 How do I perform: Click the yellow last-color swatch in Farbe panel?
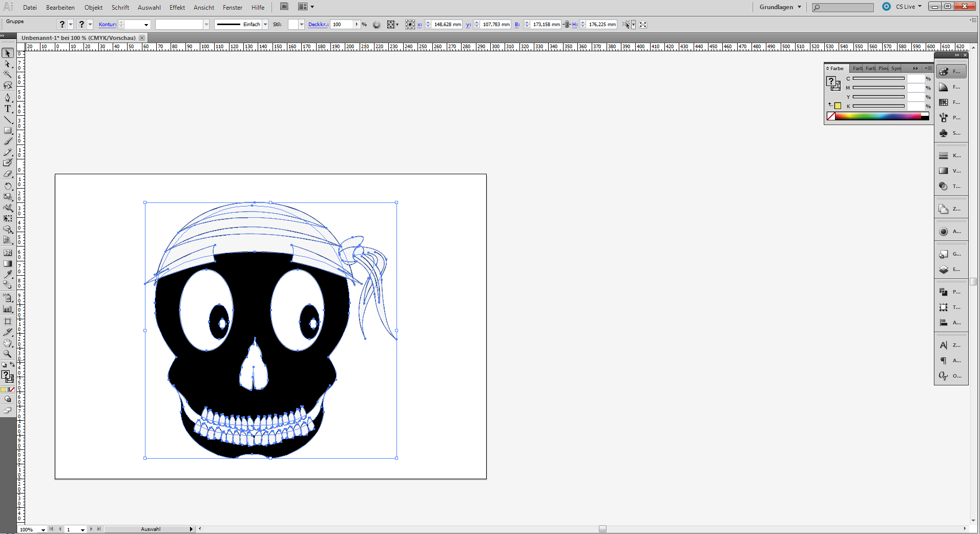838,106
